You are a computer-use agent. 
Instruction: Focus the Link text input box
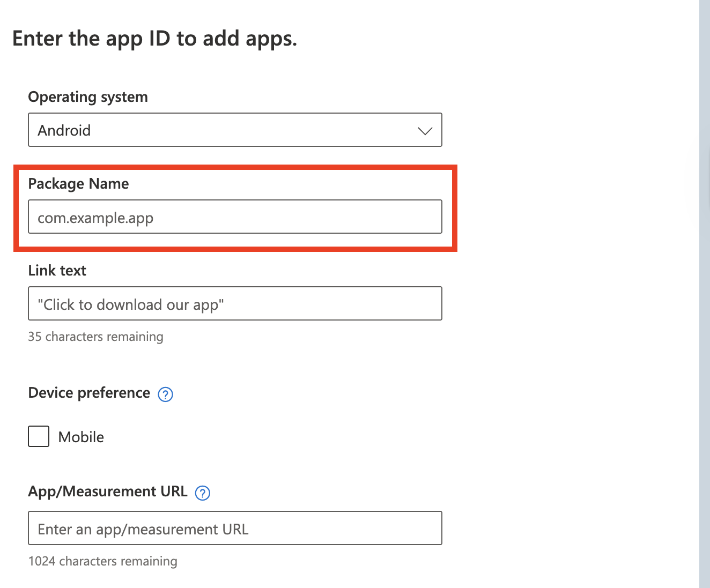coord(234,304)
